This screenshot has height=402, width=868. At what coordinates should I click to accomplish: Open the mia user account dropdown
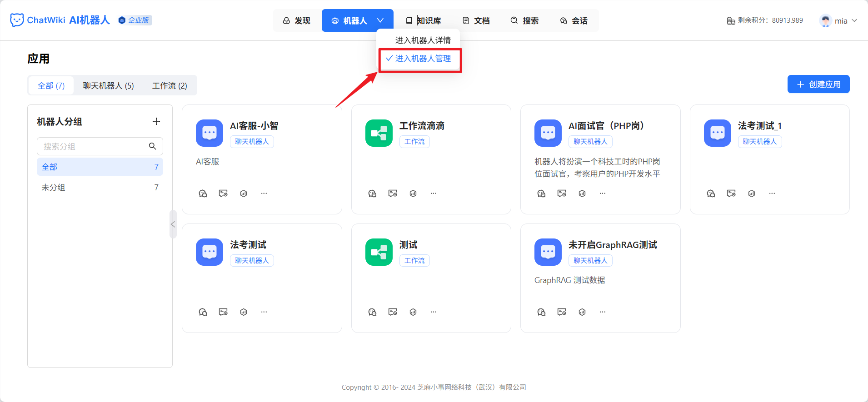(x=838, y=20)
